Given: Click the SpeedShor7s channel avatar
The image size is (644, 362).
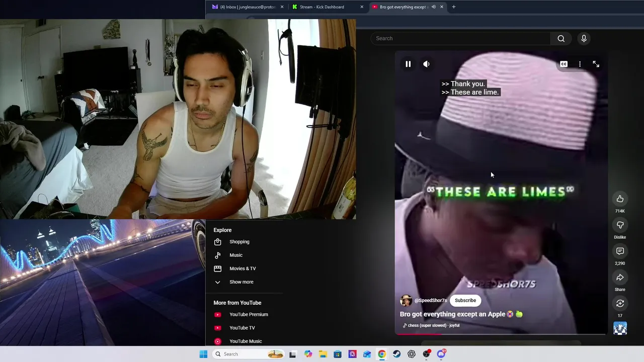Looking at the screenshot, I should [406, 301].
